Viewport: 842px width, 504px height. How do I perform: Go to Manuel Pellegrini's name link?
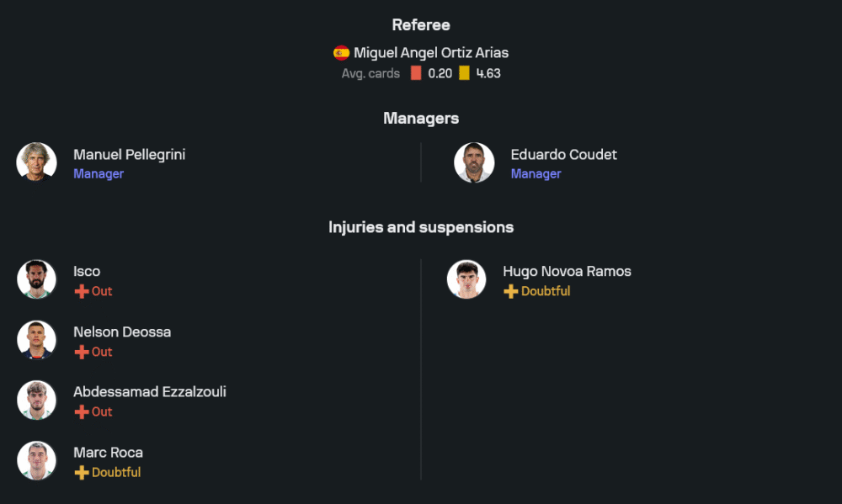129,155
